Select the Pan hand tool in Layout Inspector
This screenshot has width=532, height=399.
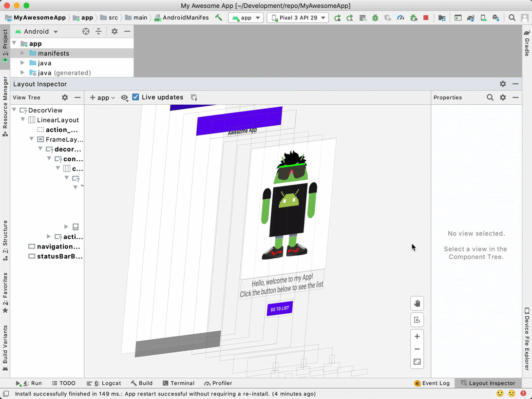click(x=417, y=304)
